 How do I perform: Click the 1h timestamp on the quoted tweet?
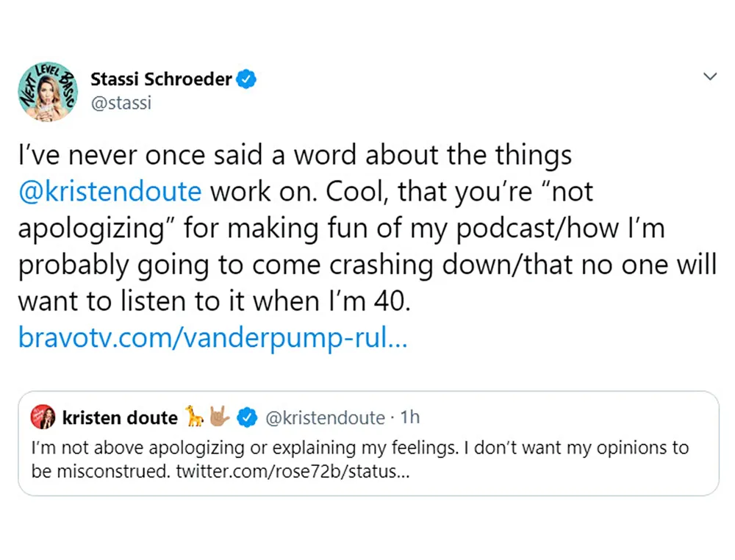(x=409, y=417)
